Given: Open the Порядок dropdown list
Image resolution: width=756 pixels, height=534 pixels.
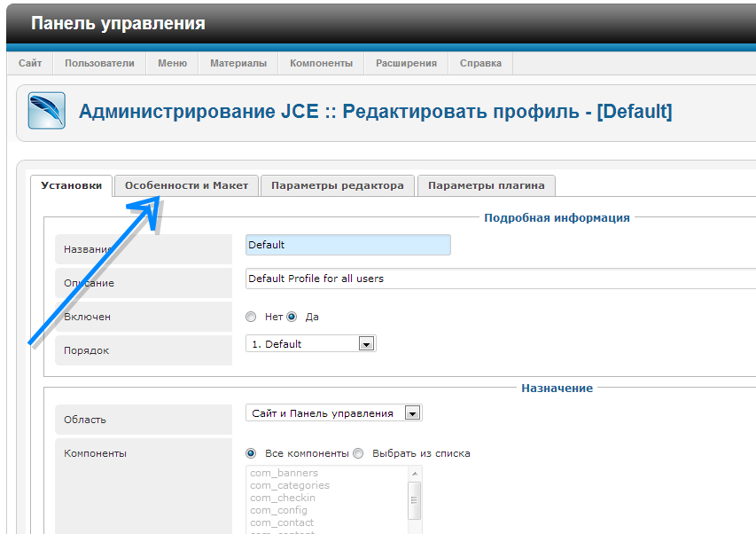Looking at the screenshot, I should [x=366, y=344].
